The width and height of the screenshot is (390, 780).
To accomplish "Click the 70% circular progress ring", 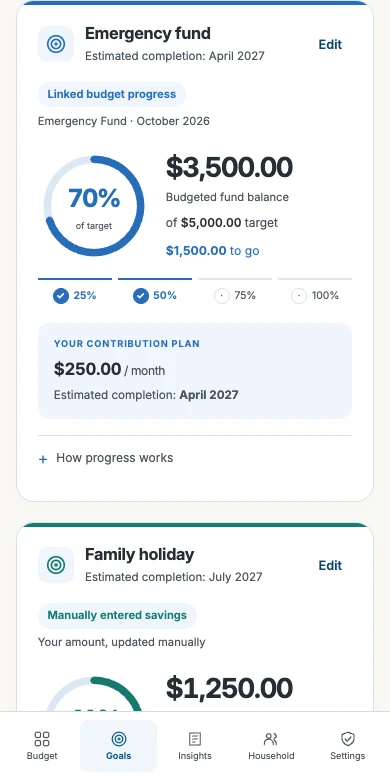I will pyautogui.click(x=94, y=206).
